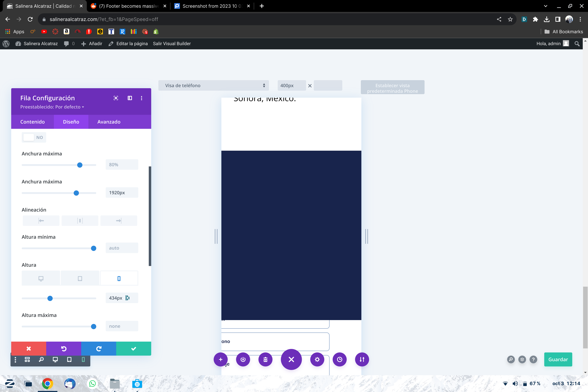588x392 pixels.
Task: Expand Preestablecido: Por defecto preset dropdown
Action: [52, 107]
